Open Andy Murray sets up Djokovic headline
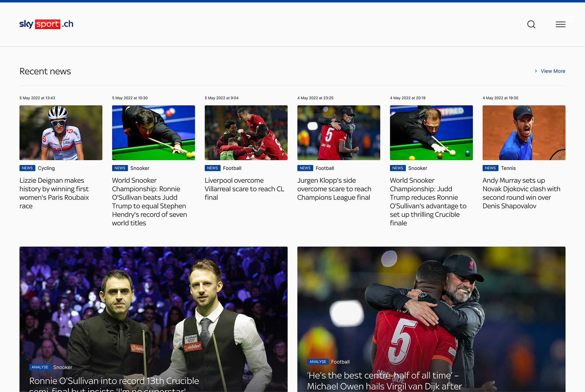Screen dimensions: 585x392 [x=521, y=193]
